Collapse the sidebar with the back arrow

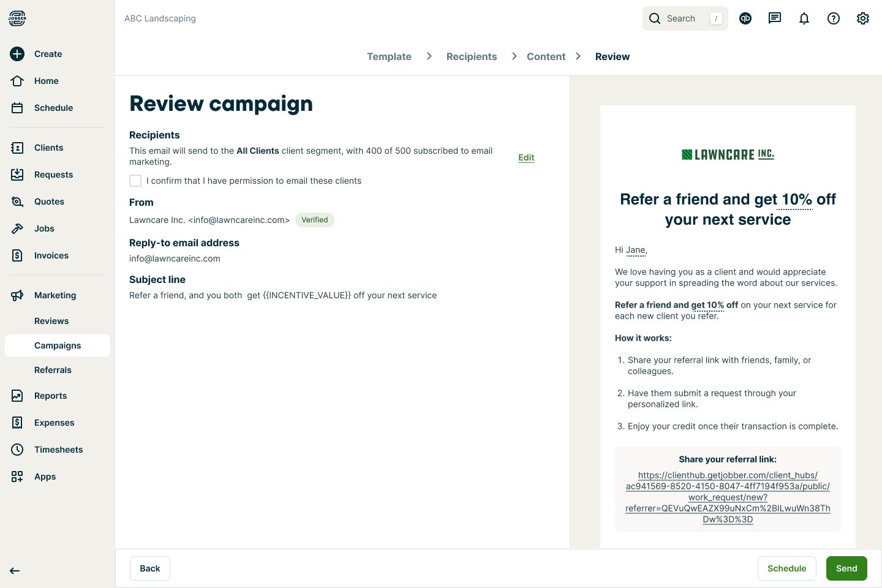click(x=14, y=571)
